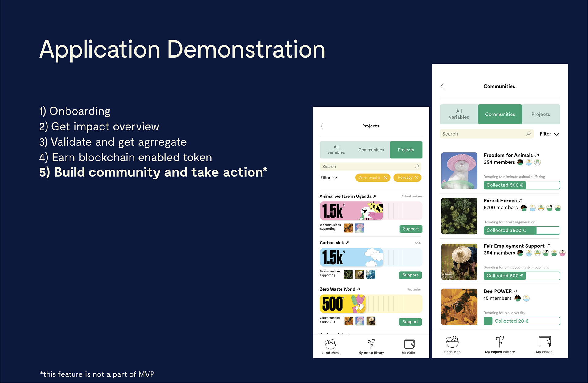This screenshot has height=383, width=588.
Task: Open Freedom for Animals external link arrow
Action: pos(537,155)
